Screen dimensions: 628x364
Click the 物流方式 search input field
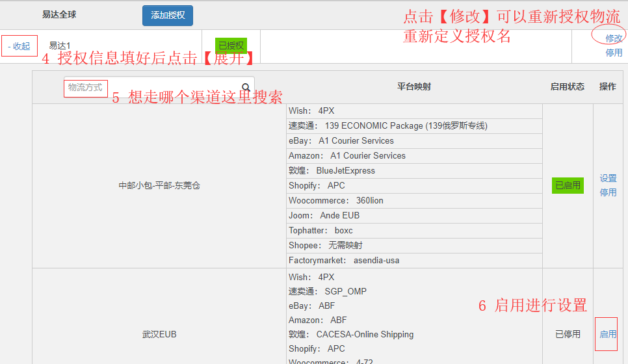click(x=159, y=87)
